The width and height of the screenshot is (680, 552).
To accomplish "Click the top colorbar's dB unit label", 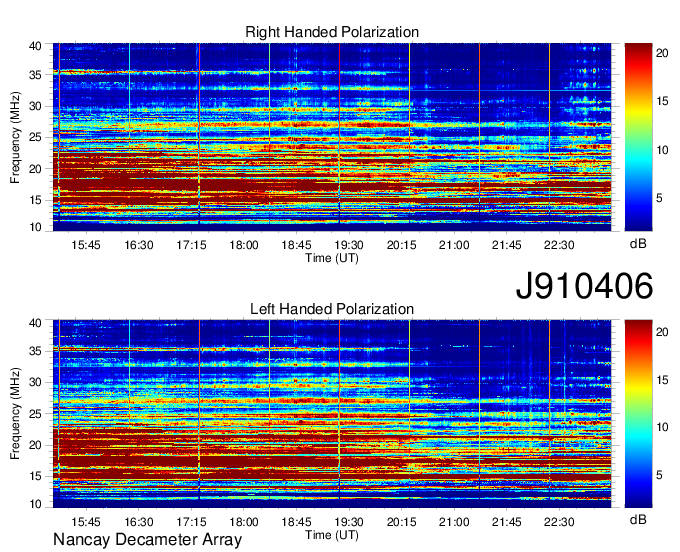I will click(x=638, y=244).
